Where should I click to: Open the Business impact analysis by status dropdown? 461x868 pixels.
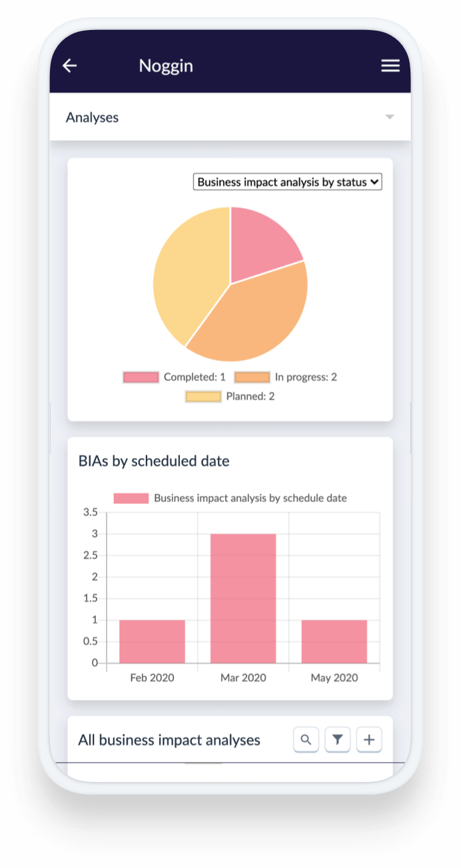(287, 182)
